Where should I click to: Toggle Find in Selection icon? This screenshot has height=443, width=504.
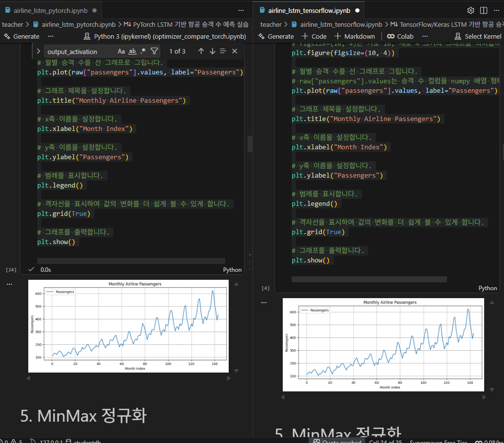[x=223, y=51]
